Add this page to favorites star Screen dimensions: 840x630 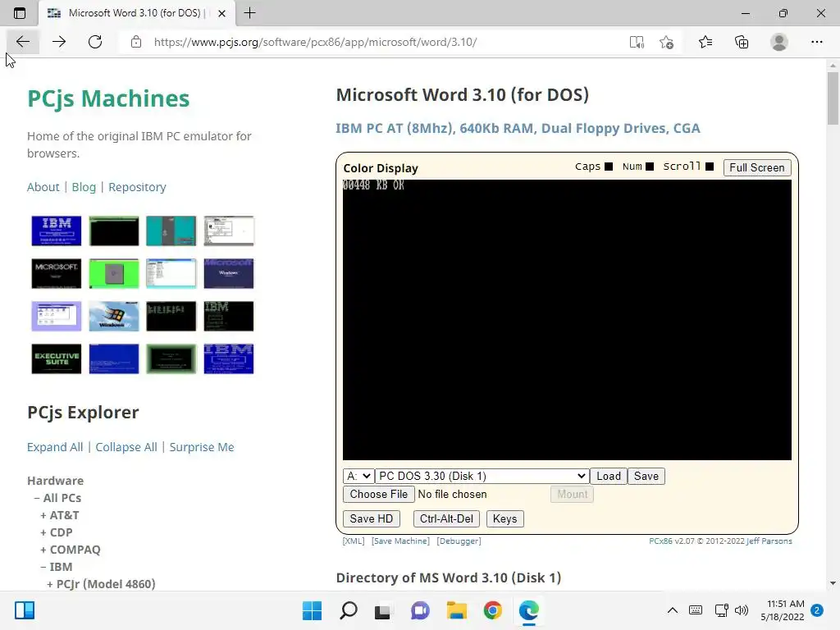(x=666, y=43)
